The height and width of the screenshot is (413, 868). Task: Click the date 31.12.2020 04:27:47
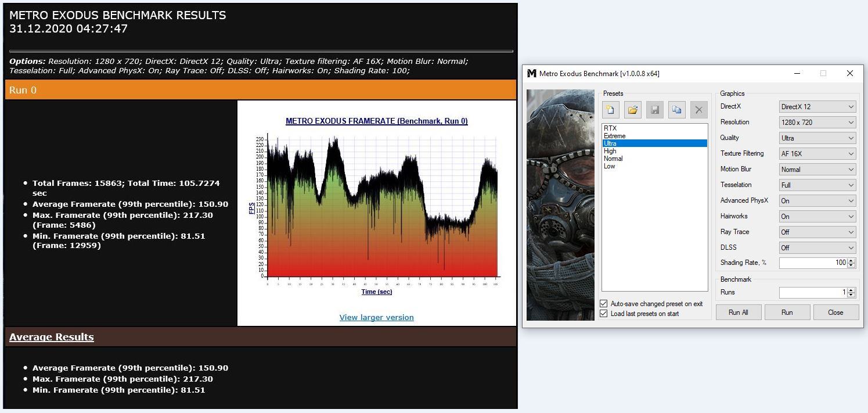(x=69, y=28)
